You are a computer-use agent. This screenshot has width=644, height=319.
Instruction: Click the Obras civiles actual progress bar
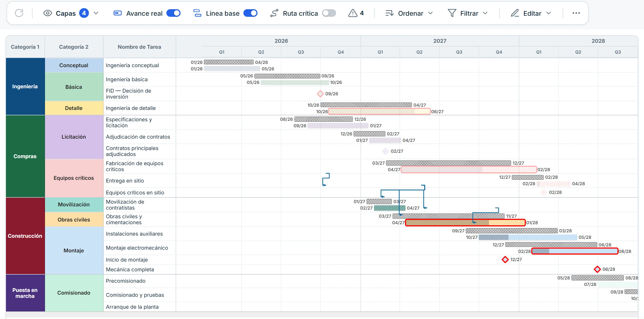point(465,223)
